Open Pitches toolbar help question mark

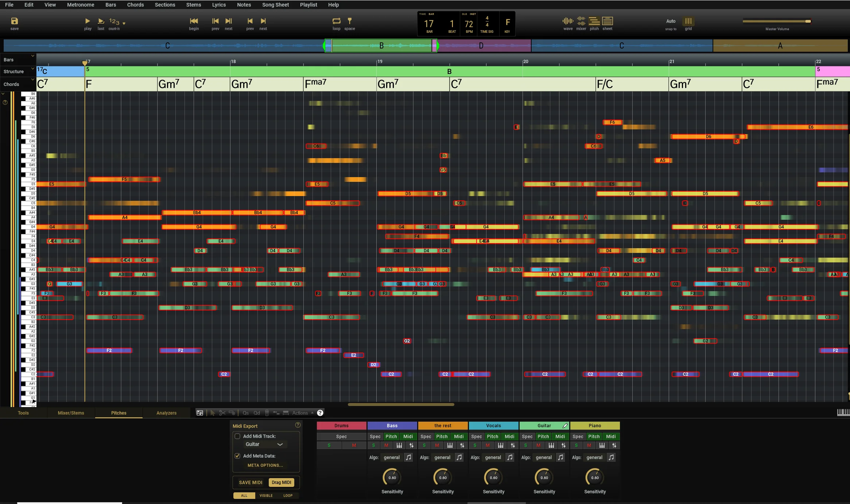[320, 413]
